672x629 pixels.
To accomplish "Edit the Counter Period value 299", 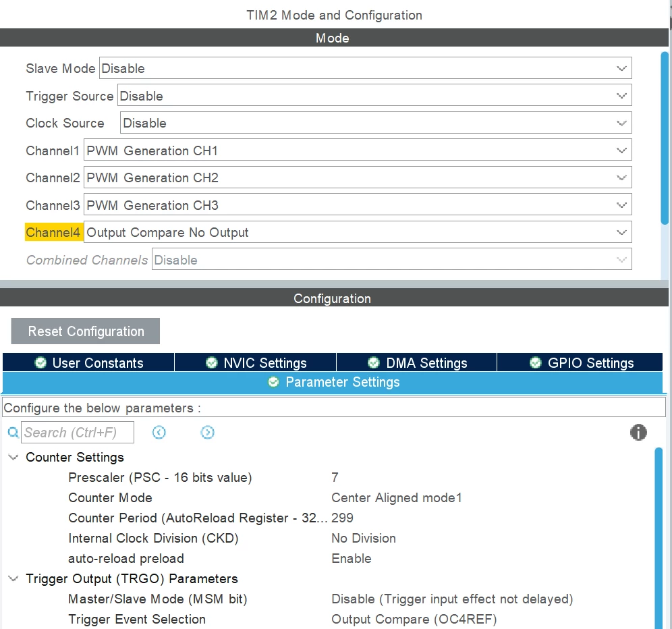I will click(x=343, y=518).
